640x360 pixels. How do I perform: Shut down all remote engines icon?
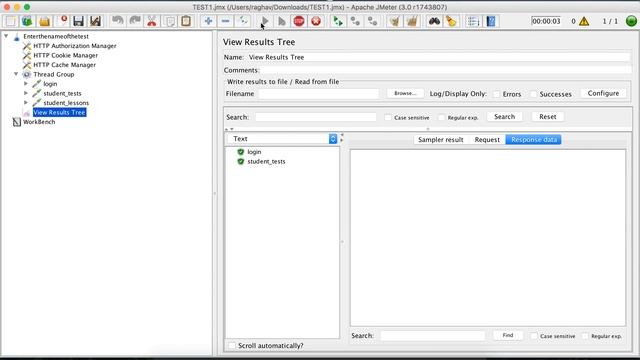(x=372, y=21)
